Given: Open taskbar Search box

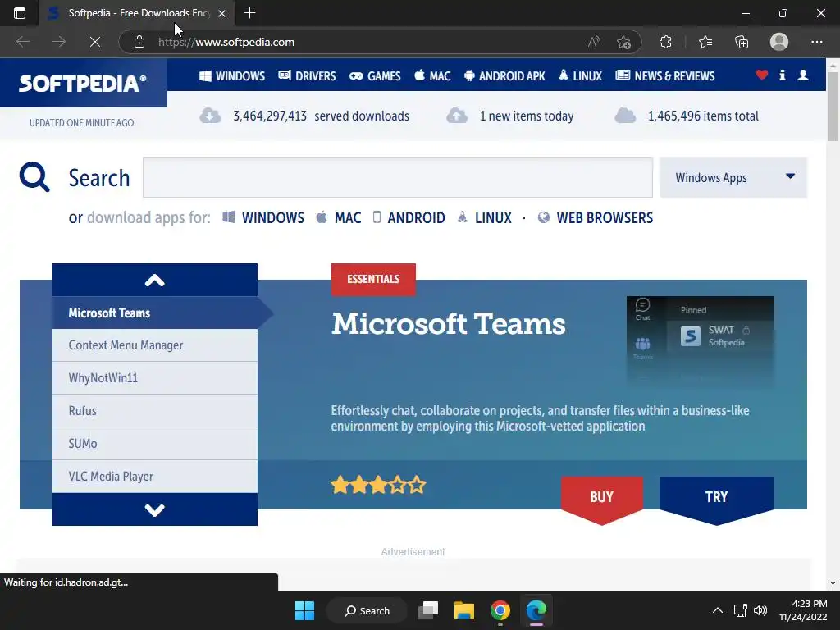Looking at the screenshot, I should click(367, 610).
